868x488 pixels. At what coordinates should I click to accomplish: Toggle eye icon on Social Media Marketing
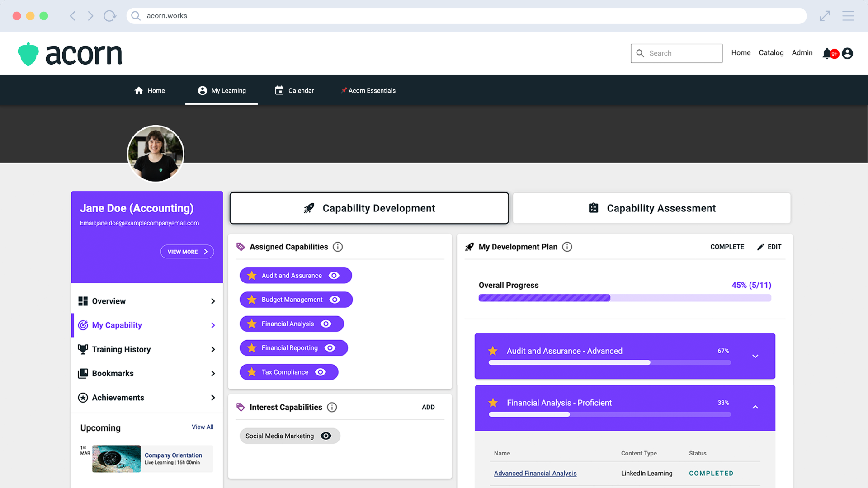[x=326, y=436]
